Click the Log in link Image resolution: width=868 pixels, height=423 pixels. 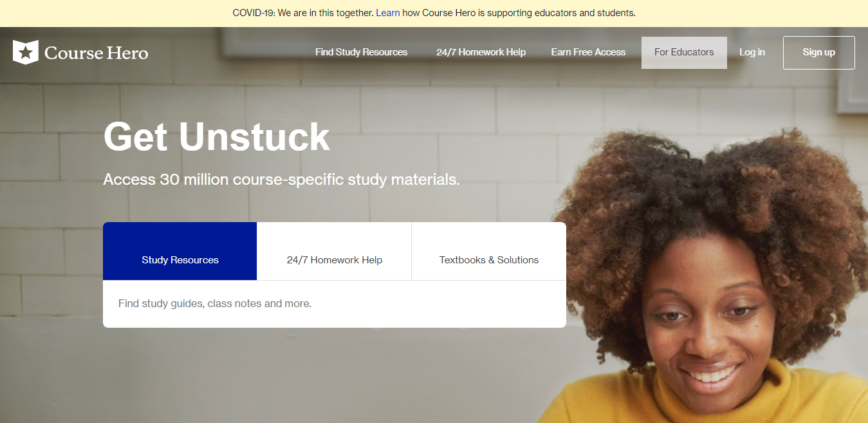pos(752,52)
